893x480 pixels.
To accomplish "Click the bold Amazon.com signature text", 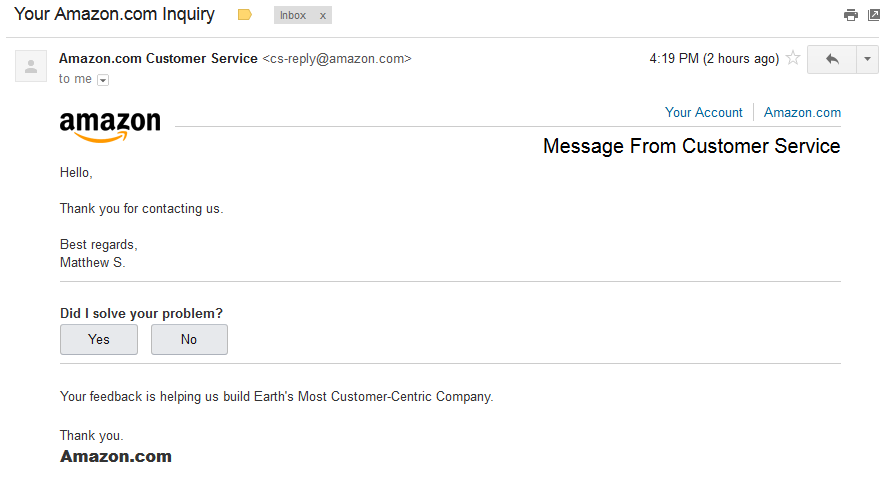I will pyautogui.click(x=116, y=456).
